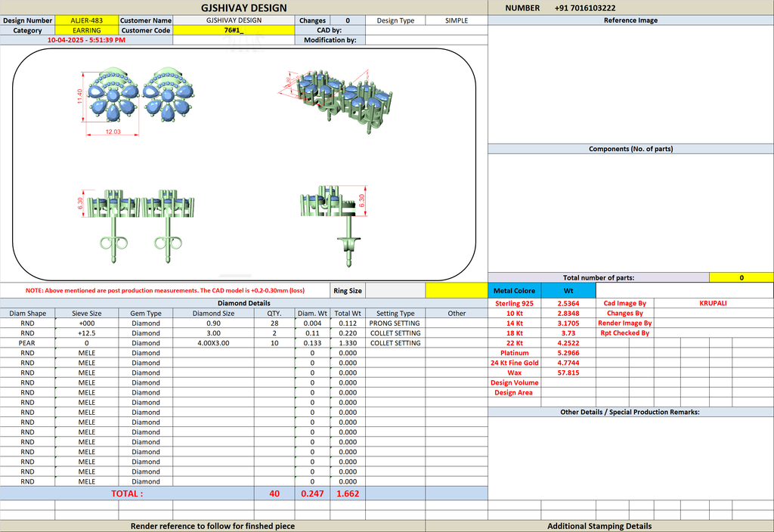Viewport: 774px width, 532px height.
Task: Select the KRUPALI name cell
Action: pyautogui.click(x=713, y=304)
